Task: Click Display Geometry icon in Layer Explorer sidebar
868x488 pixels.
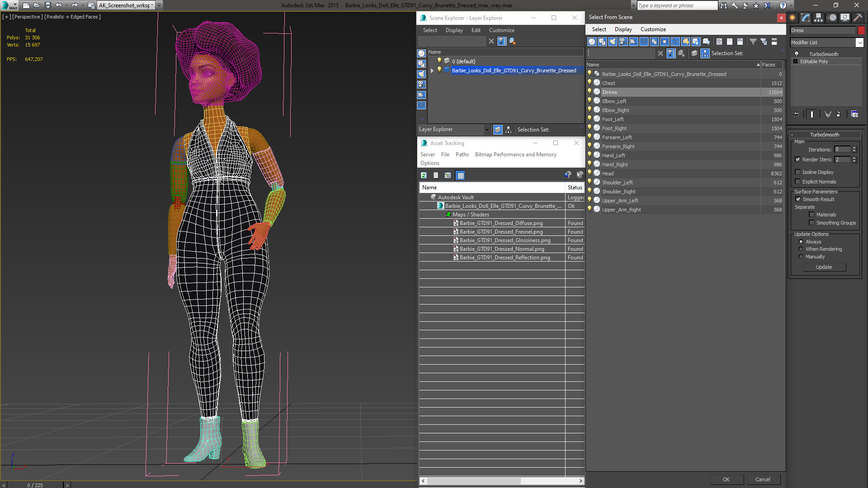Action: (x=421, y=53)
